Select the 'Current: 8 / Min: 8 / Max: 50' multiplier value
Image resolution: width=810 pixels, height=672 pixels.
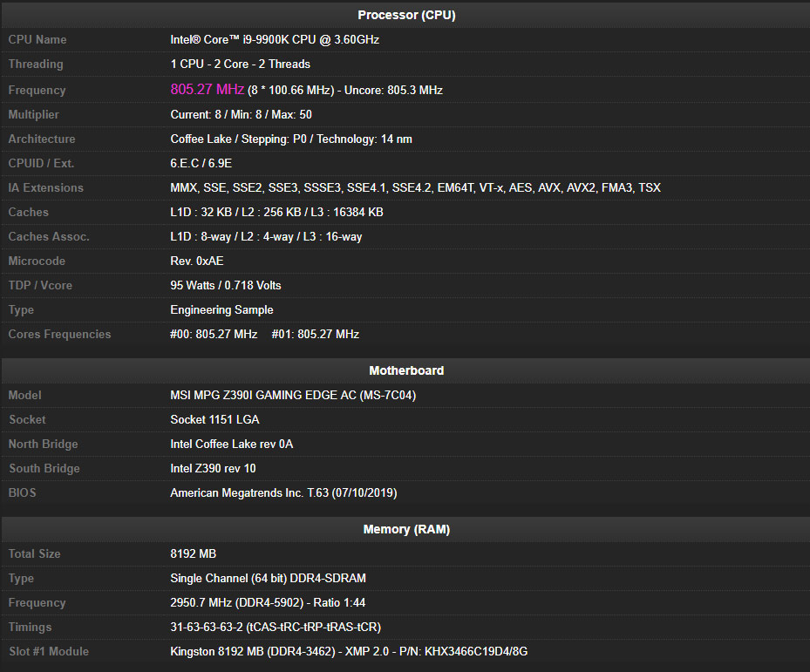tap(242, 115)
